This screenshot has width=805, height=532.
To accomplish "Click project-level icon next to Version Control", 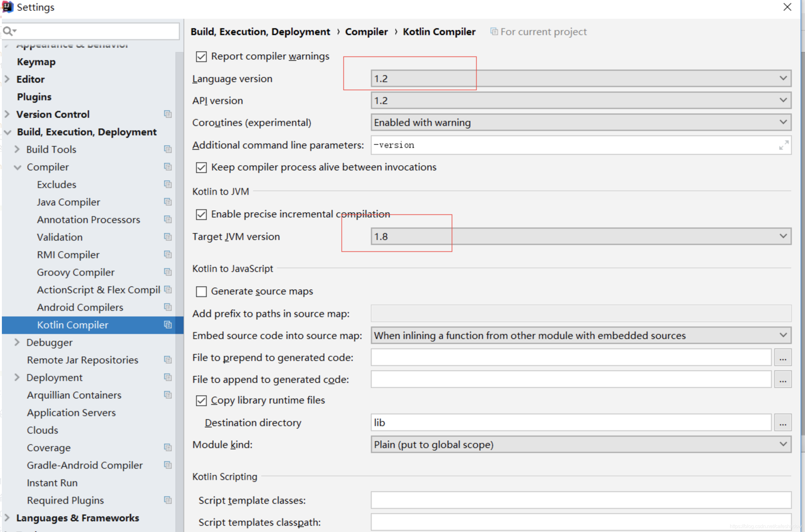I will [x=168, y=114].
